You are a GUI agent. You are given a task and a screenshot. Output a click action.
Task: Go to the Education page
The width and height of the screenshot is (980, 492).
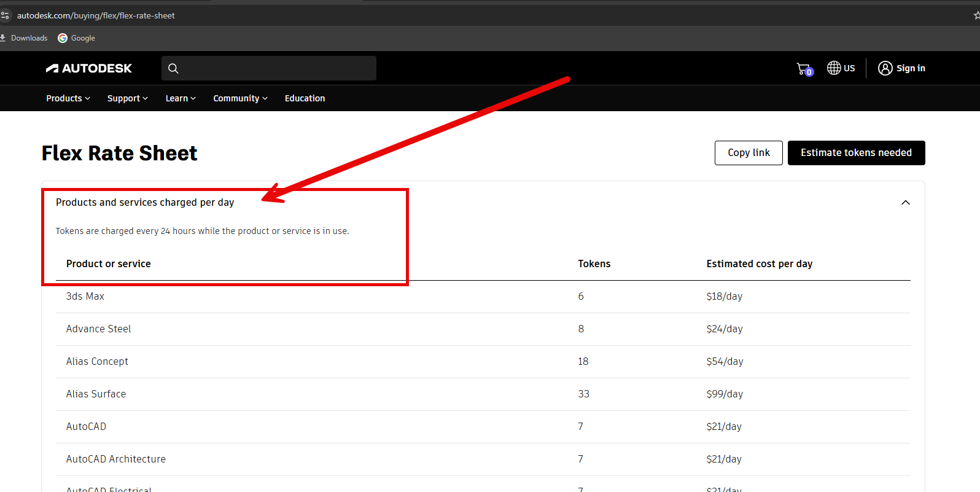pyautogui.click(x=305, y=98)
